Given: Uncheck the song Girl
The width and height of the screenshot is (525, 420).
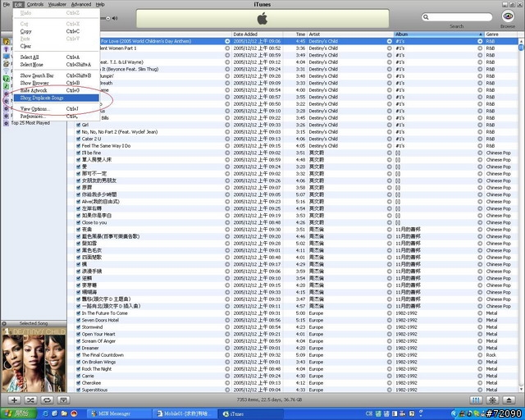Looking at the screenshot, I should pyautogui.click(x=79, y=125).
